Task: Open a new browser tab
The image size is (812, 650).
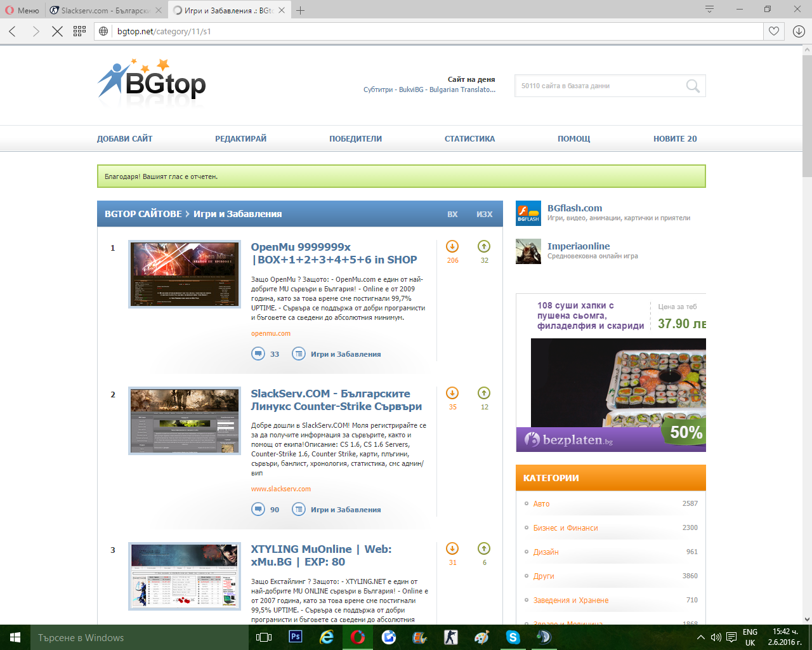Action: click(x=301, y=10)
